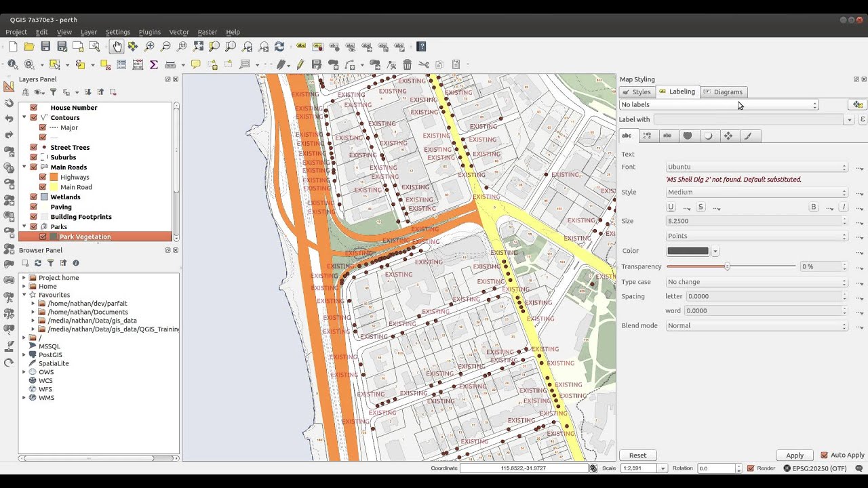Activate the Pan Map hand tool
Screen dimensions: 868x488
(x=117, y=47)
